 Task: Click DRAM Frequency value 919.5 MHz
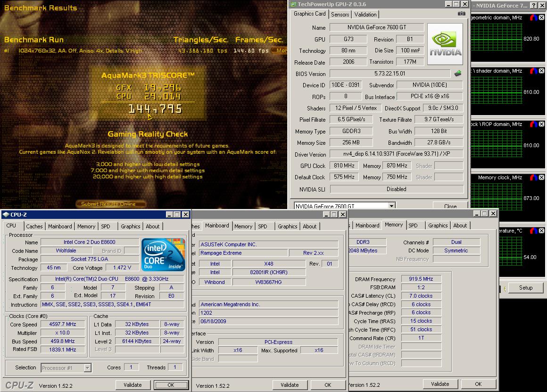point(421,279)
